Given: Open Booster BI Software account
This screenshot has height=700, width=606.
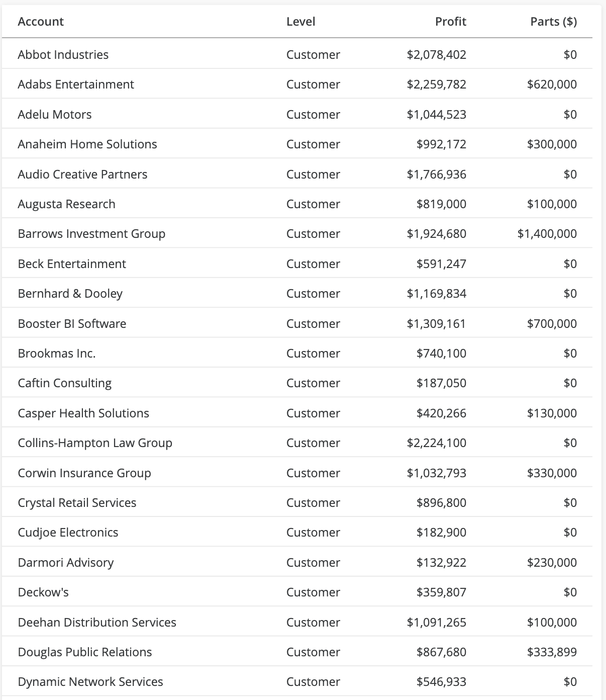Looking at the screenshot, I should coord(72,324).
